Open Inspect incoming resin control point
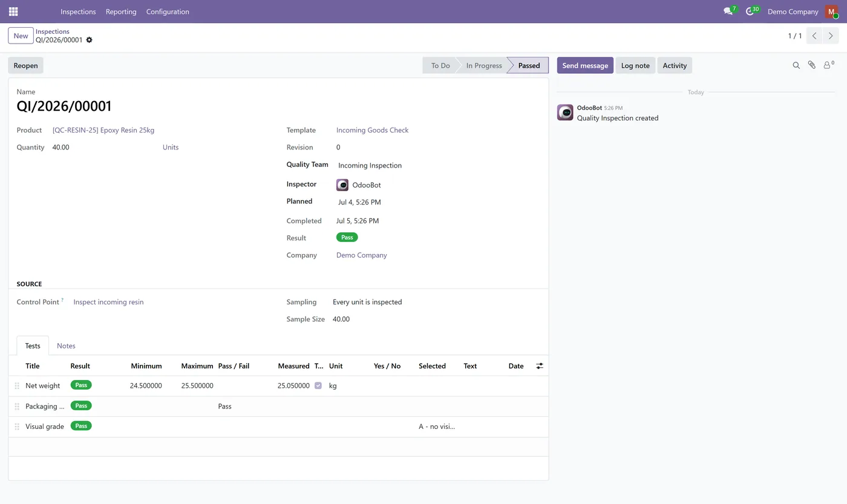Image resolution: width=847 pixels, height=504 pixels. point(108,302)
